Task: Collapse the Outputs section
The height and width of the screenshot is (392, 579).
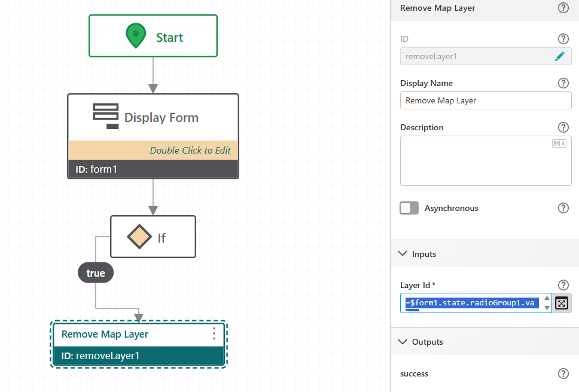Action: (x=403, y=341)
